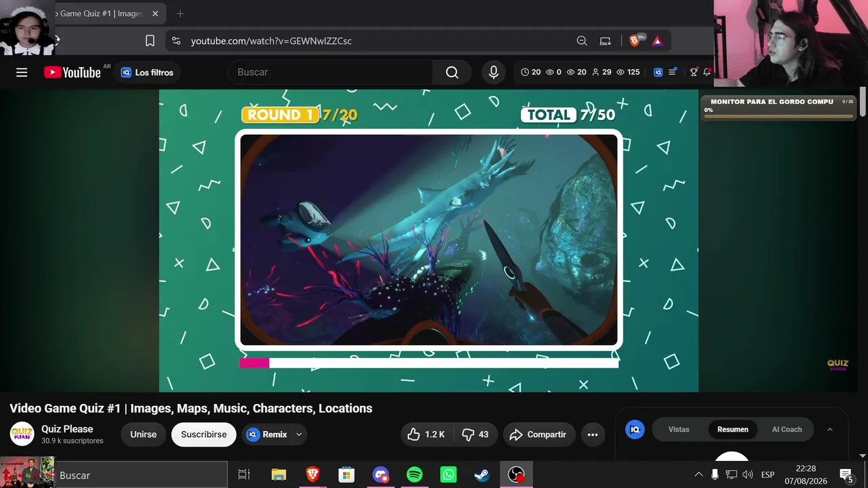
Task: Click the clock stat showing 20
Action: (530, 72)
